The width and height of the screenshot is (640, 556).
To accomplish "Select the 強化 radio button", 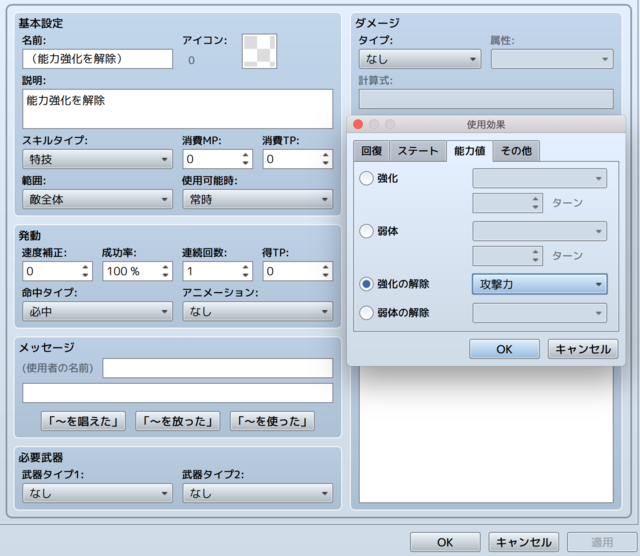I will (366, 178).
